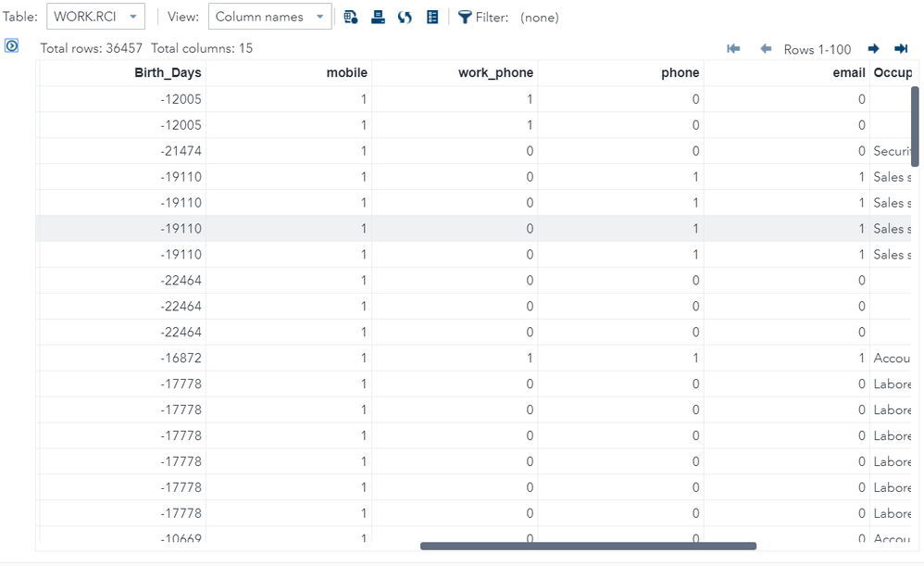Screen dimensions: 924x566
Task: Click the export table icon
Action: pos(378,17)
